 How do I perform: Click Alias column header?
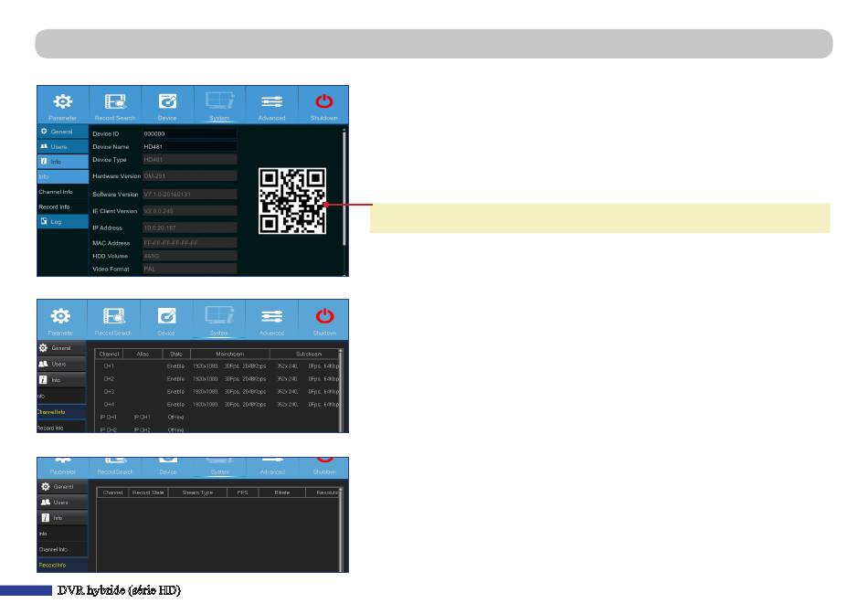click(x=143, y=354)
